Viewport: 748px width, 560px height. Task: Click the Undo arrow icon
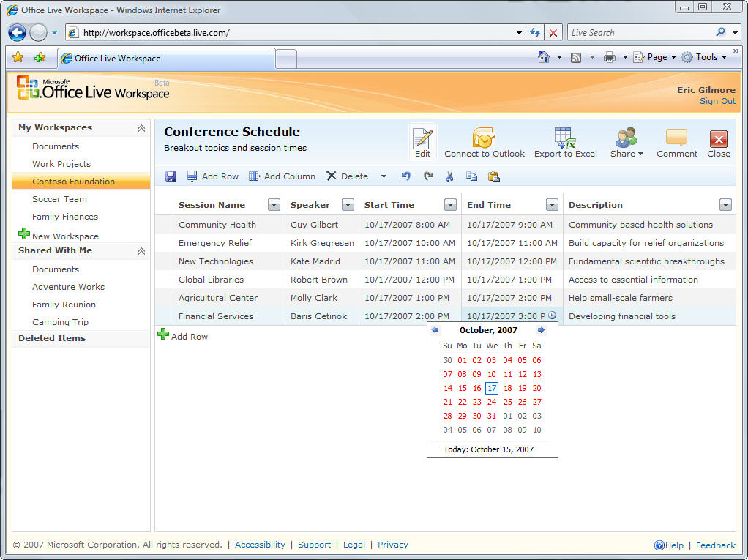coord(406,176)
